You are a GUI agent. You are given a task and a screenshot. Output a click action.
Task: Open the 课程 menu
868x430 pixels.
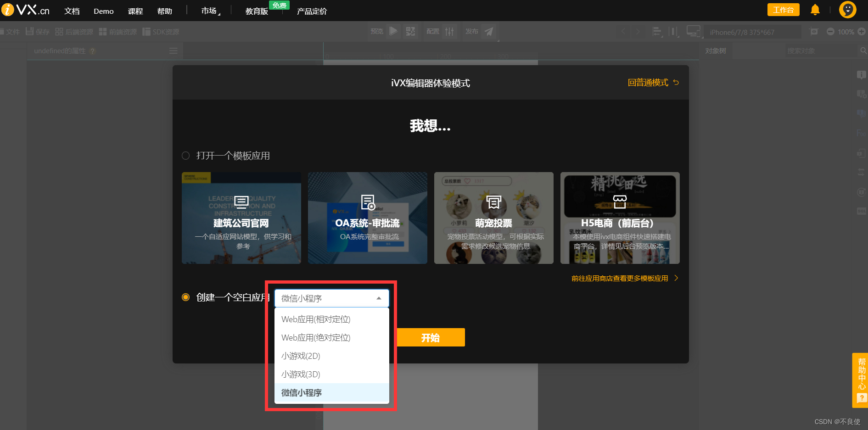(135, 11)
